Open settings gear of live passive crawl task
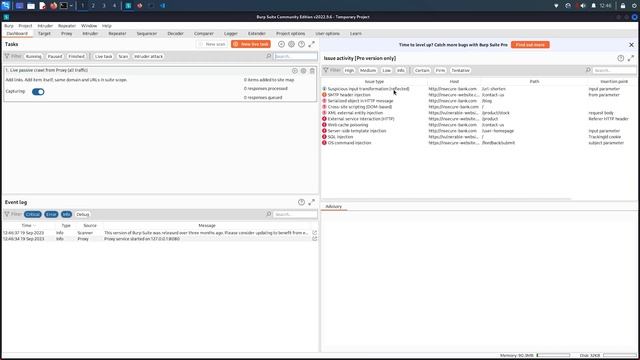 (x=303, y=71)
